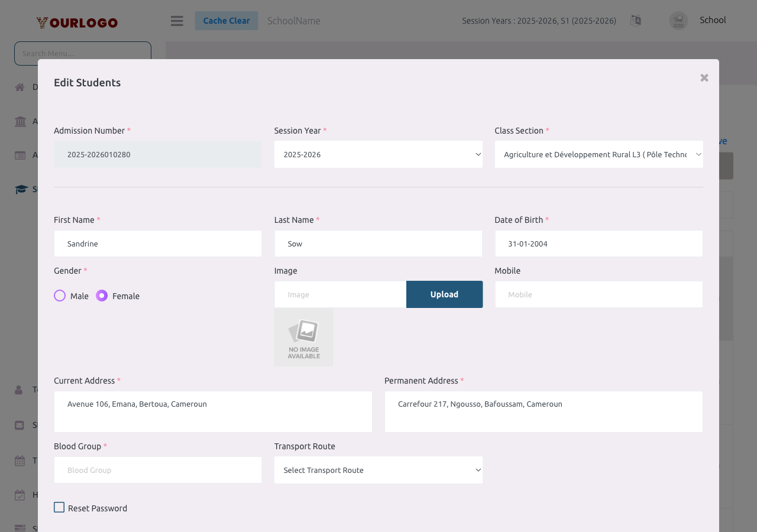The width and height of the screenshot is (757, 532).
Task: Expand the Class Section dropdown
Action: click(599, 154)
